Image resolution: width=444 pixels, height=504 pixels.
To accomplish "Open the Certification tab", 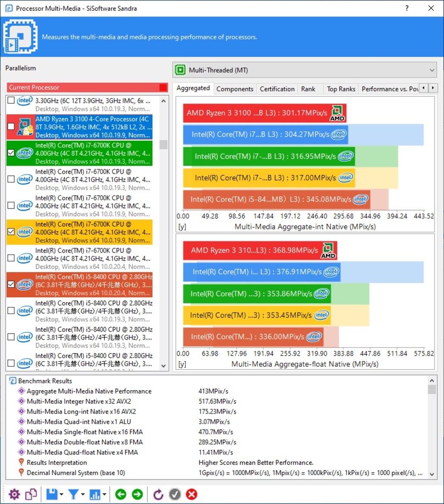I will tap(277, 89).
